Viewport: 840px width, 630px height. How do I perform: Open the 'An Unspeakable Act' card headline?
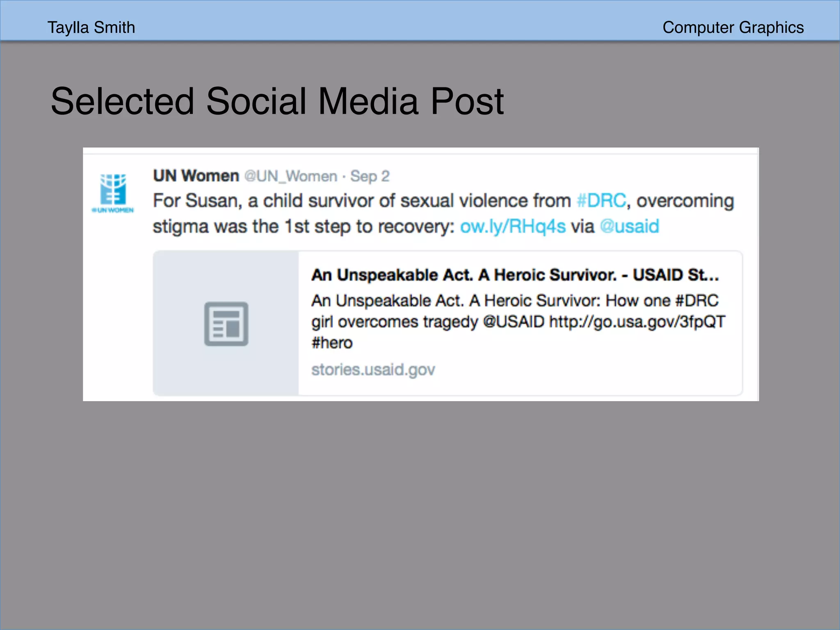[515, 275]
